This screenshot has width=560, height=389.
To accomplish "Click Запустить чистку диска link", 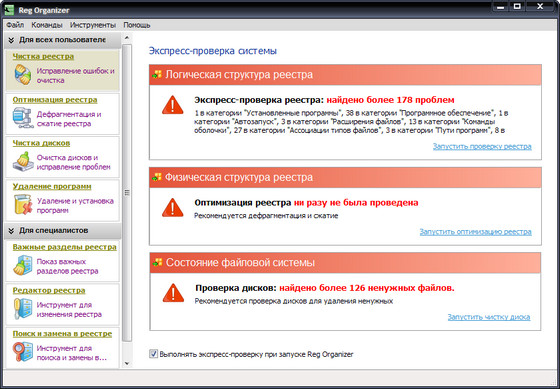I will (489, 317).
